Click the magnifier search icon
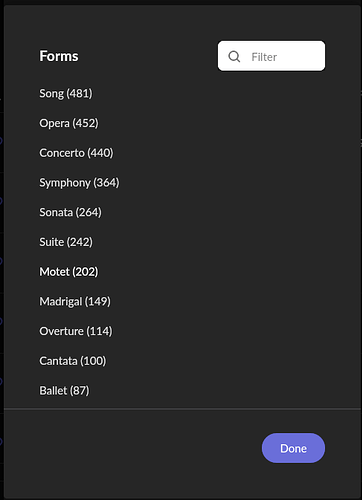This screenshot has height=500, width=362. point(234,56)
